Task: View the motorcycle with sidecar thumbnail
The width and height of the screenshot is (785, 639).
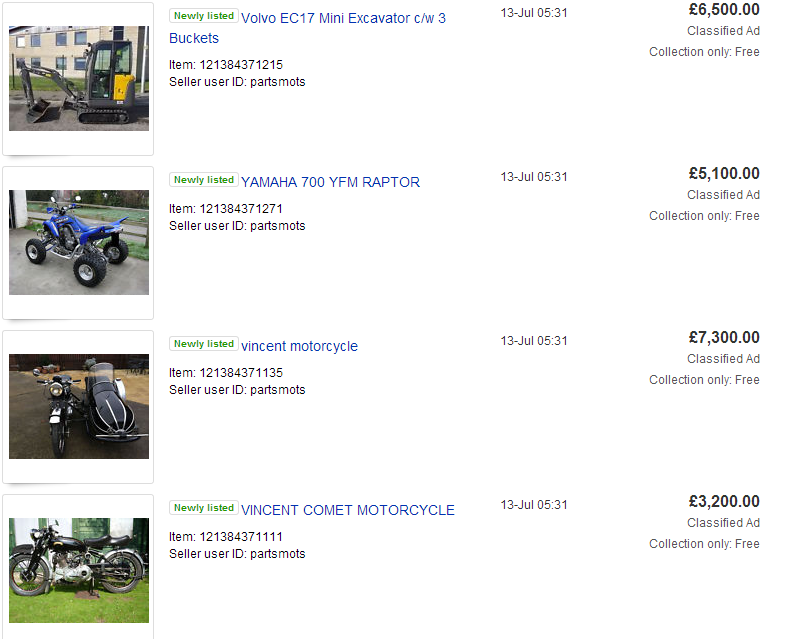Action: click(x=79, y=407)
